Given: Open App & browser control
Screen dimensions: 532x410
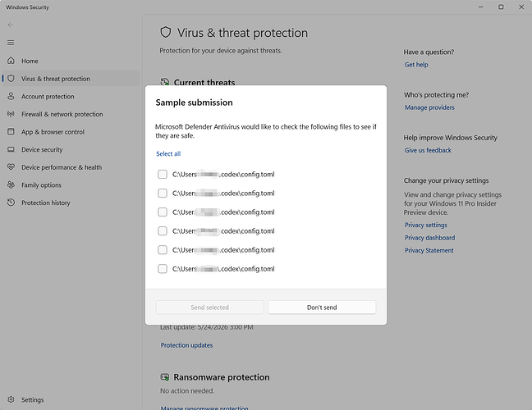Looking at the screenshot, I should point(71,132).
